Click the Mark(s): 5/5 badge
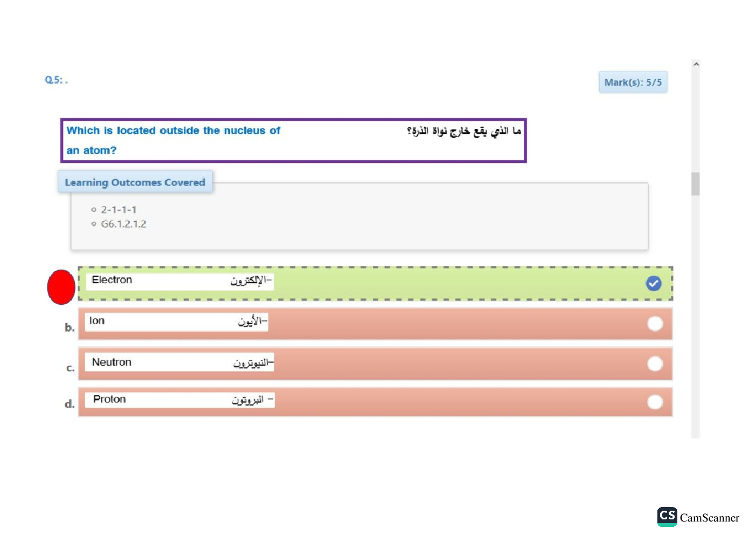The height and width of the screenshot is (535, 756). [x=633, y=83]
